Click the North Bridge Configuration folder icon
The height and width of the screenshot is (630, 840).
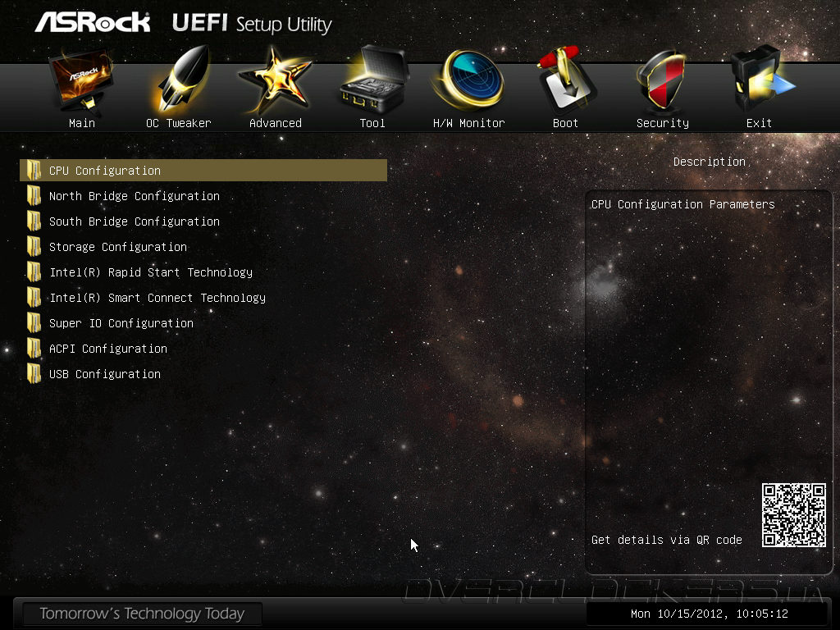coord(34,195)
